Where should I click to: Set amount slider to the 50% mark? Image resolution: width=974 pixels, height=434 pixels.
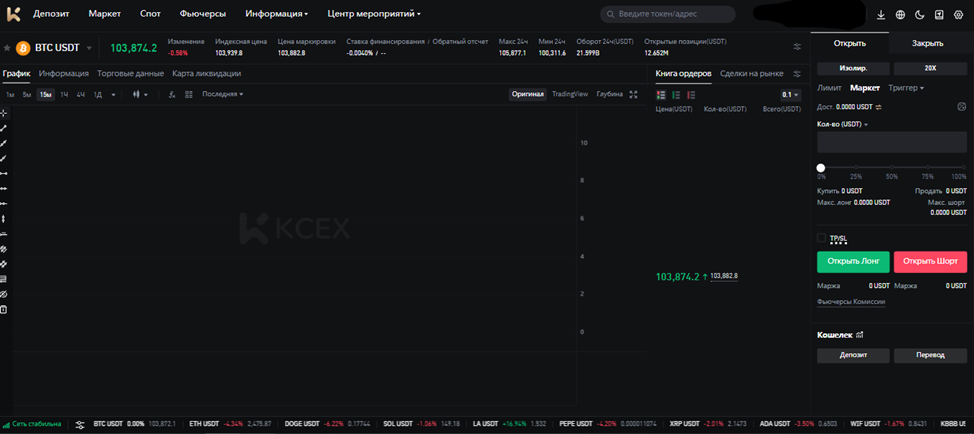tap(892, 168)
